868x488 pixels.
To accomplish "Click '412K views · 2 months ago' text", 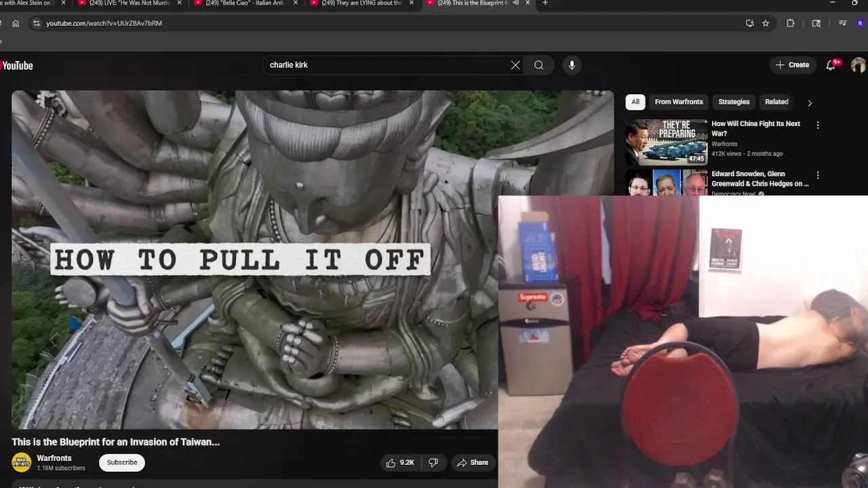I will point(747,154).
